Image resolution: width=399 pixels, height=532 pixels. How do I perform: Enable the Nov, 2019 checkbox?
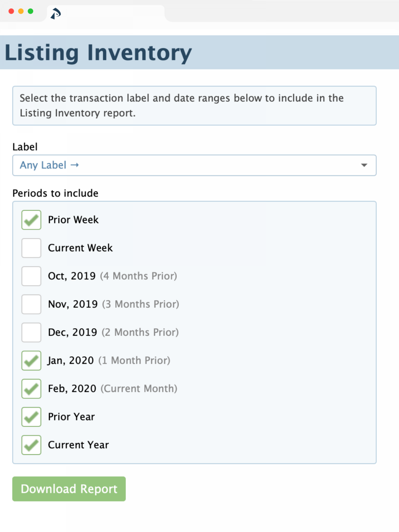pyautogui.click(x=31, y=304)
